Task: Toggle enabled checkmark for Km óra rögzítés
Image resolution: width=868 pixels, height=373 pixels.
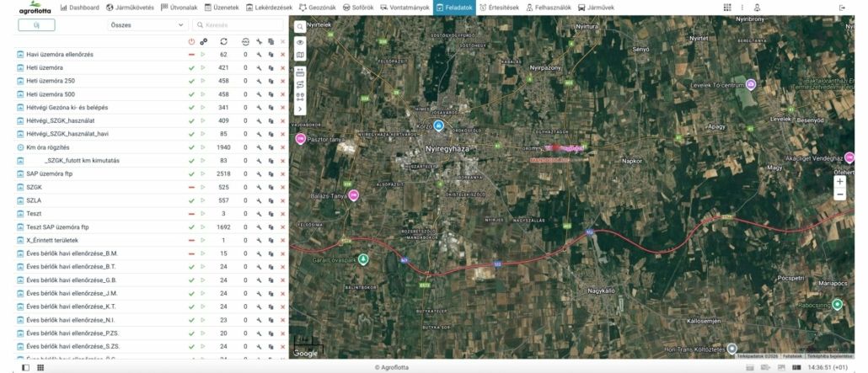Action: coord(191,147)
